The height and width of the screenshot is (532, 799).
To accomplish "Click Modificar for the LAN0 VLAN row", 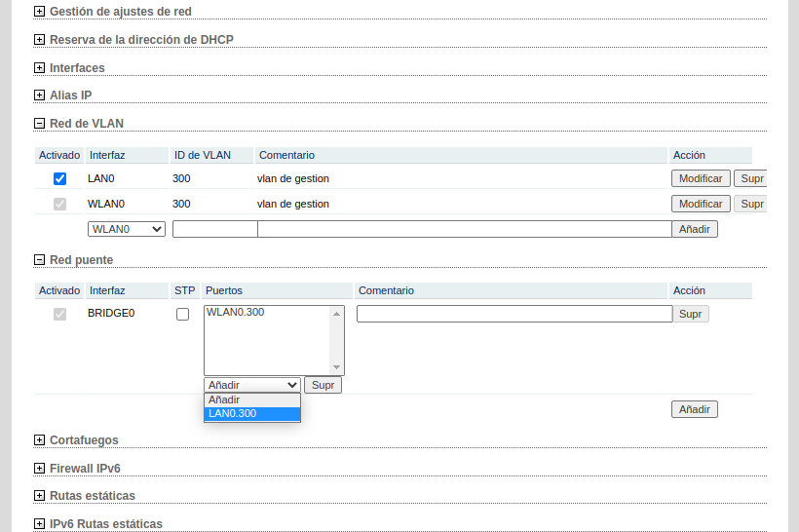I will (701, 179).
